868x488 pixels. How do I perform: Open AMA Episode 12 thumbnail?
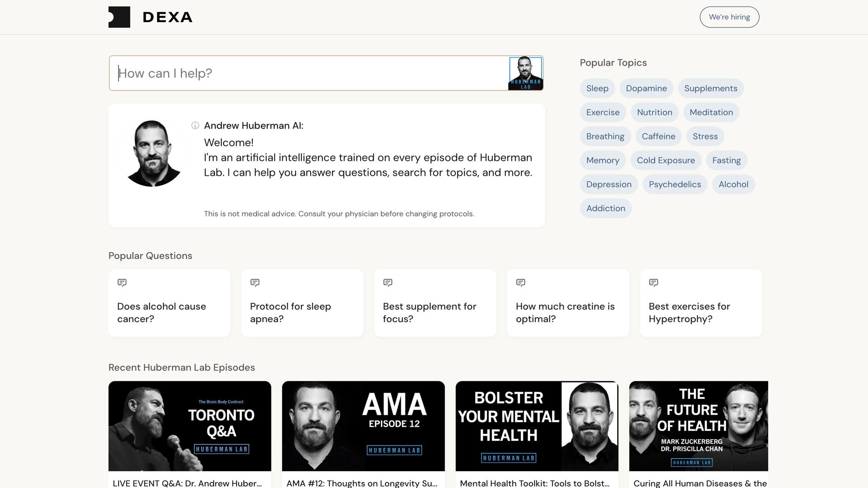(363, 426)
